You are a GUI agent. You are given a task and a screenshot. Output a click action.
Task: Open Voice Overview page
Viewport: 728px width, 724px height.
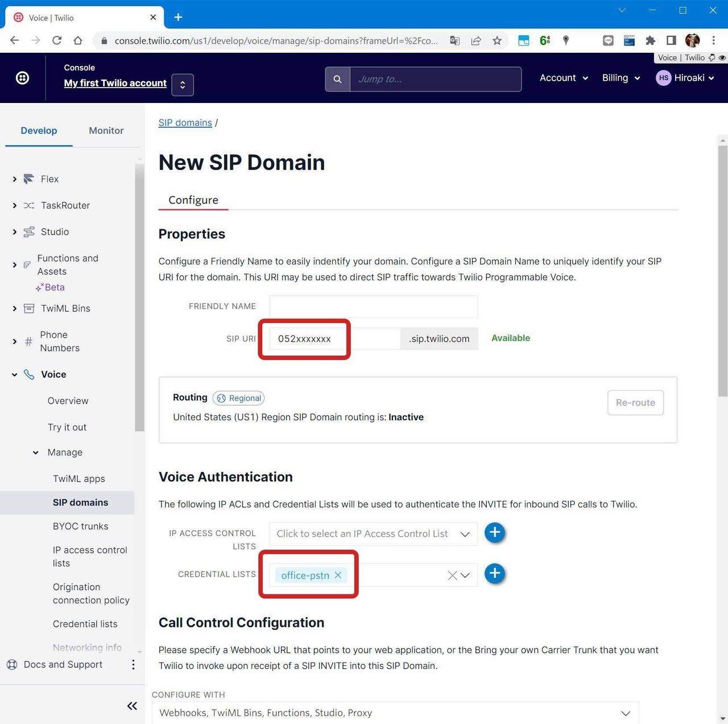68,401
